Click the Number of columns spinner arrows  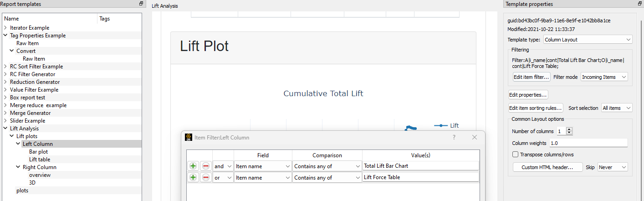point(569,131)
